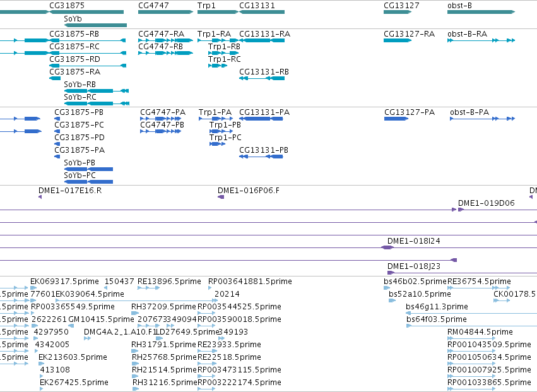Click the SoYb-PB protein label
Screen dimensions: 537x392
(x=80, y=163)
